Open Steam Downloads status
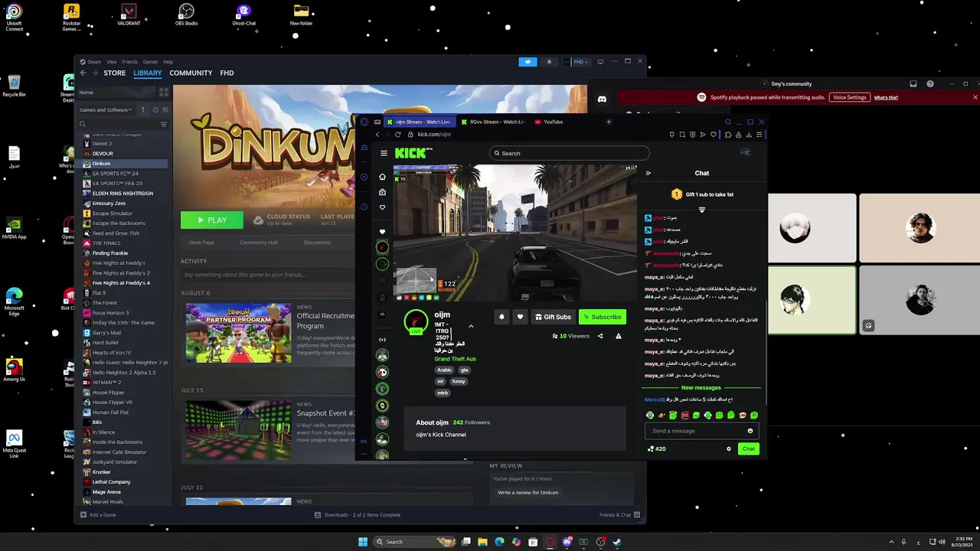The height and width of the screenshot is (551, 980). click(358, 515)
